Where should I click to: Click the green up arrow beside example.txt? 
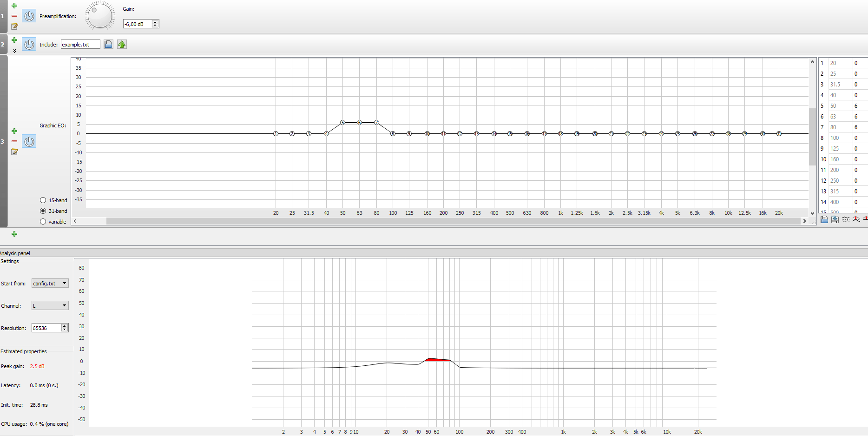[122, 44]
